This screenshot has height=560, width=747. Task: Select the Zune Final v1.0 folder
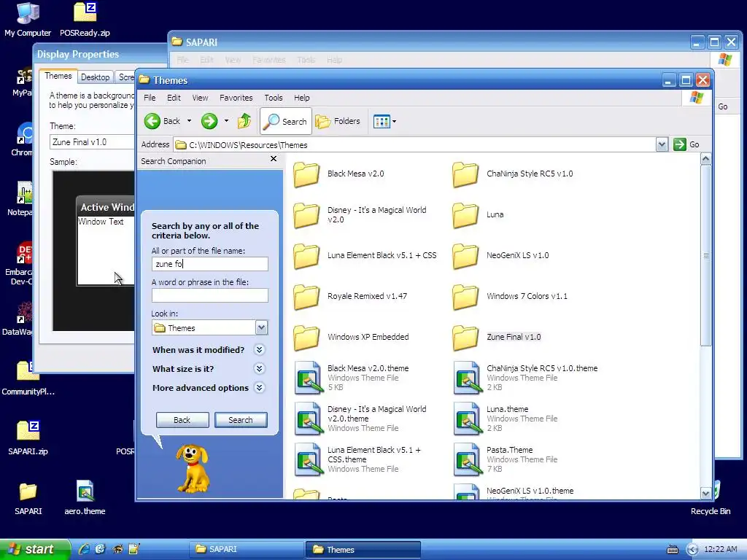coord(497,337)
